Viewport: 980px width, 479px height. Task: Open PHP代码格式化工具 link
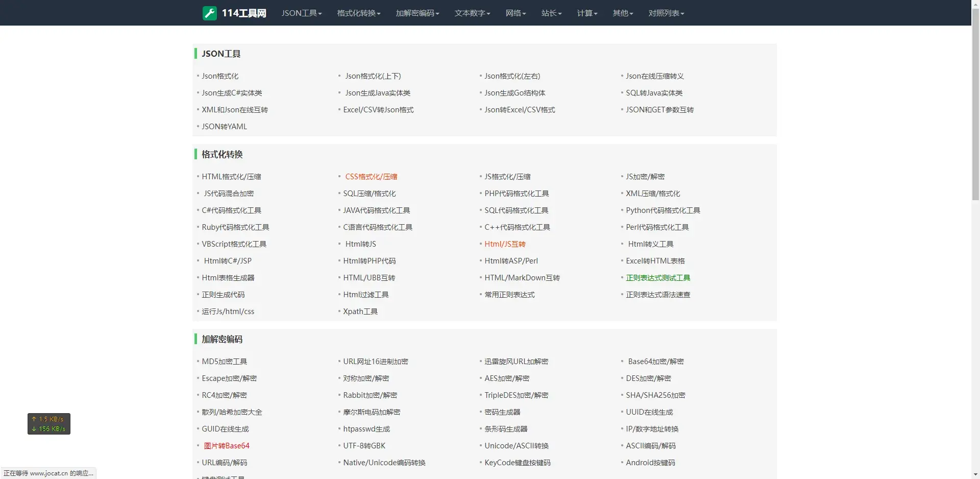click(517, 194)
